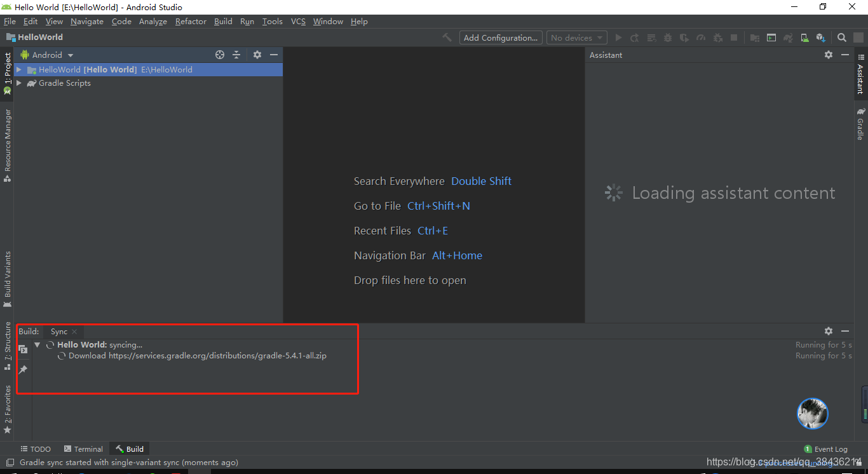Click the tool window quick-access icon in status bar

pyautogui.click(x=9, y=463)
